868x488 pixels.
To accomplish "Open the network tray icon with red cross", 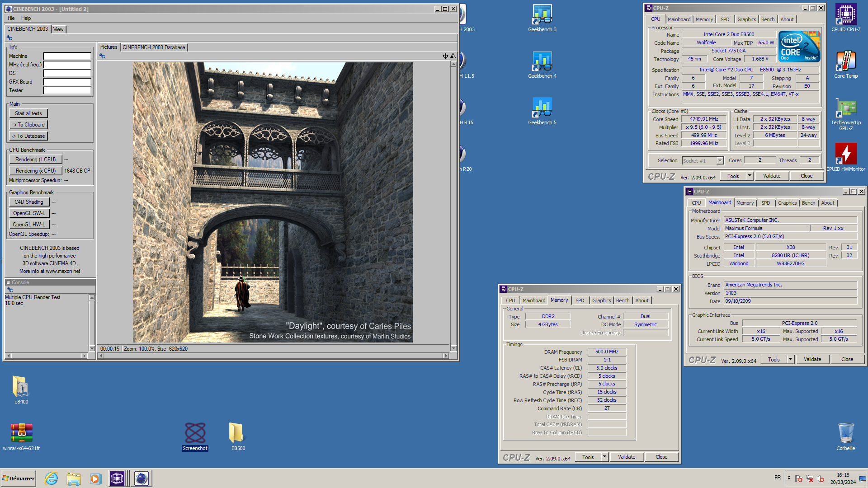I will [810, 479].
